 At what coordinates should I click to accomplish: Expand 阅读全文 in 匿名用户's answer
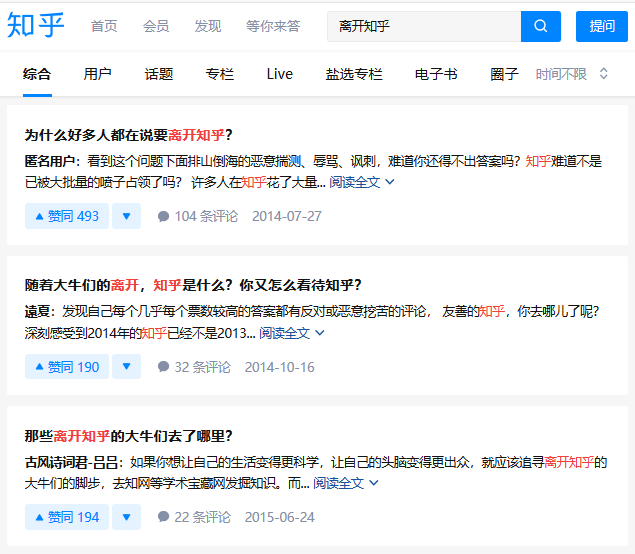pyautogui.click(x=361, y=182)
